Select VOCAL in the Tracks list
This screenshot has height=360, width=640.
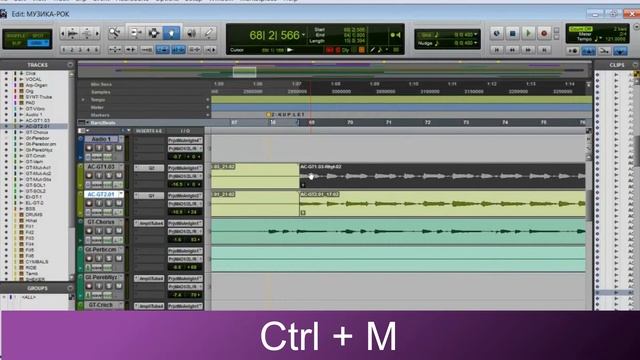pyautogui.click(x=33, y=79)
